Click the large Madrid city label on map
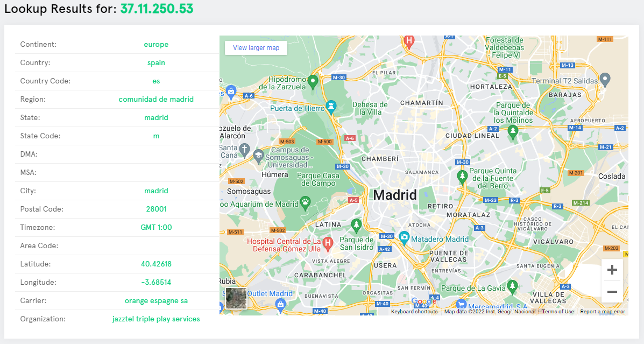 click(x=395, y=195)
